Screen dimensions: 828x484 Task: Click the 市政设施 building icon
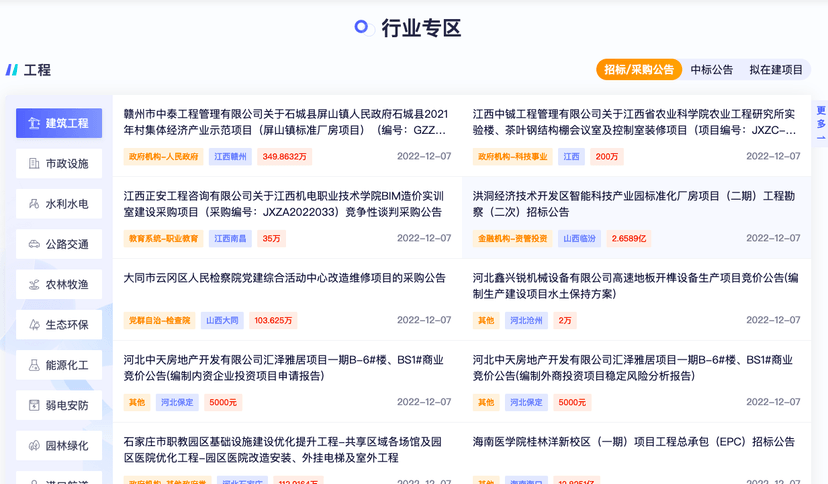pos(34,164)
